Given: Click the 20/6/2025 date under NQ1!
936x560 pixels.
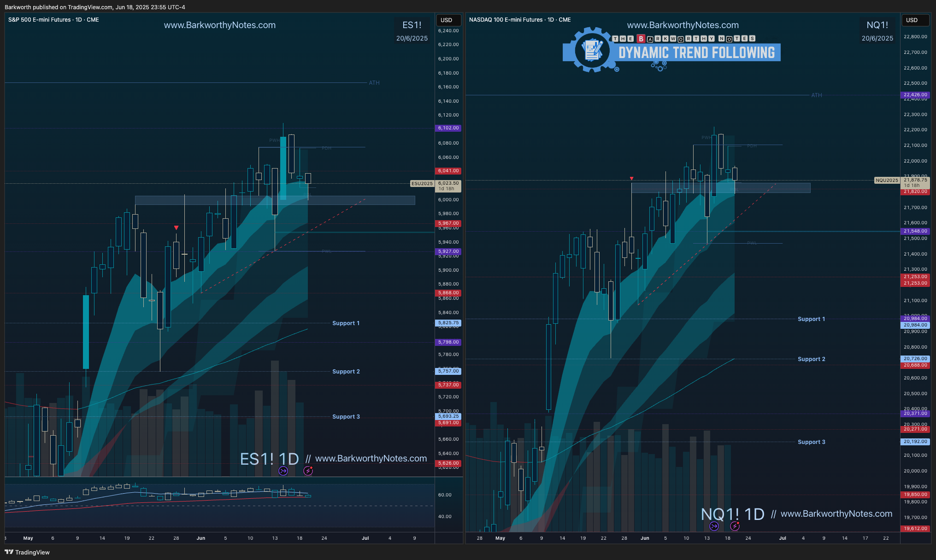Looking at the screenshot, I should [877, 38].
